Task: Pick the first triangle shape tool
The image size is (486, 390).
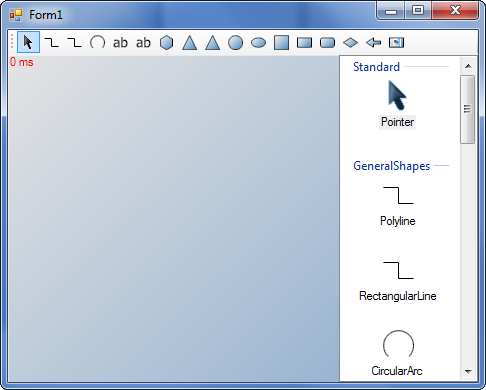Action: [x=189, y=43]
